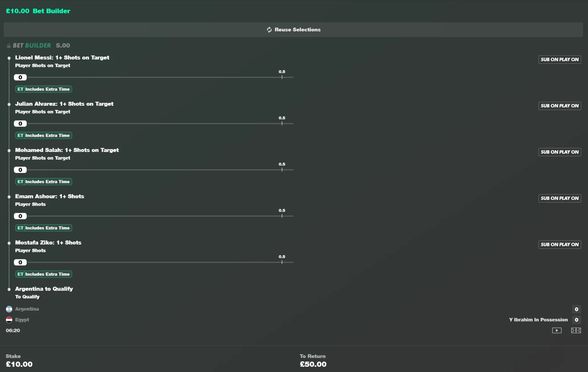The height and width of the screenshot is (372, 588).
Task: Click the Argentina flag icon
Action: pos(9,309)
